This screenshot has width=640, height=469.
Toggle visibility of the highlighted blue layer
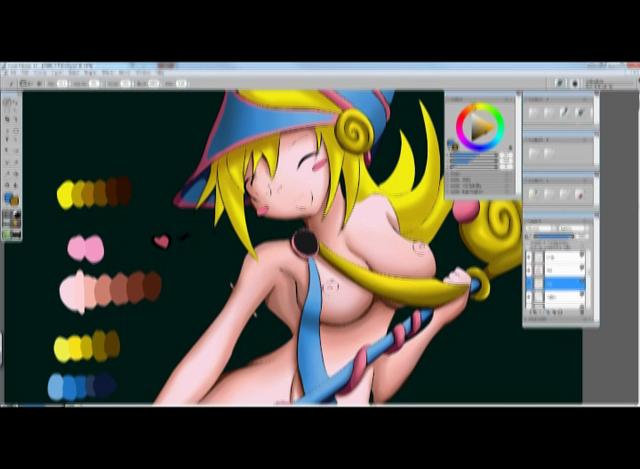tap(529, 284)
